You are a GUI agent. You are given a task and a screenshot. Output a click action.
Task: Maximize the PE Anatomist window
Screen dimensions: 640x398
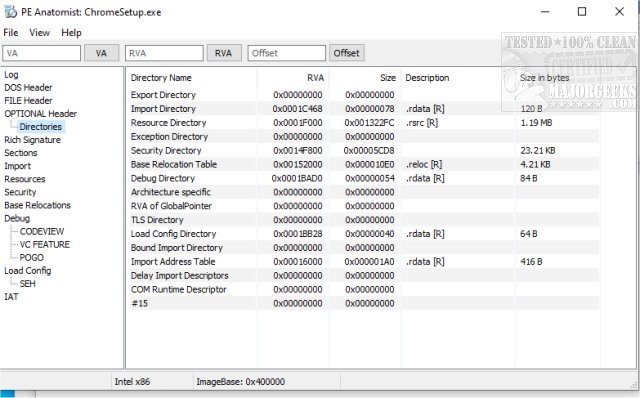tap(582, 12)
